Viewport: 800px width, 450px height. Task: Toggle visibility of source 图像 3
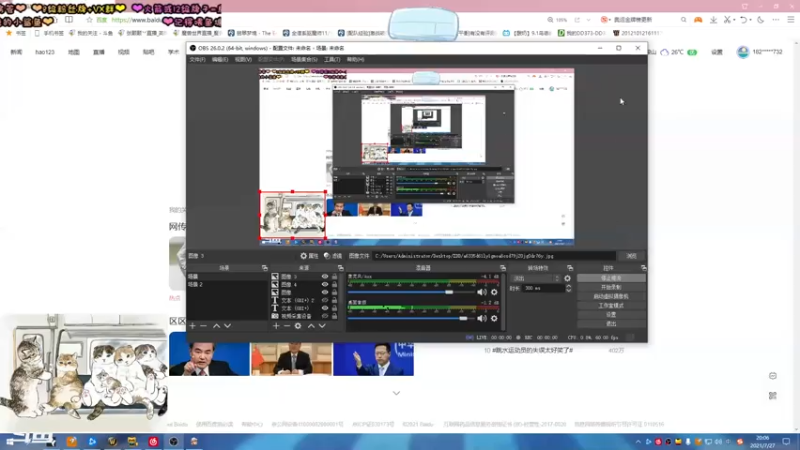click(x=324, y=277)
